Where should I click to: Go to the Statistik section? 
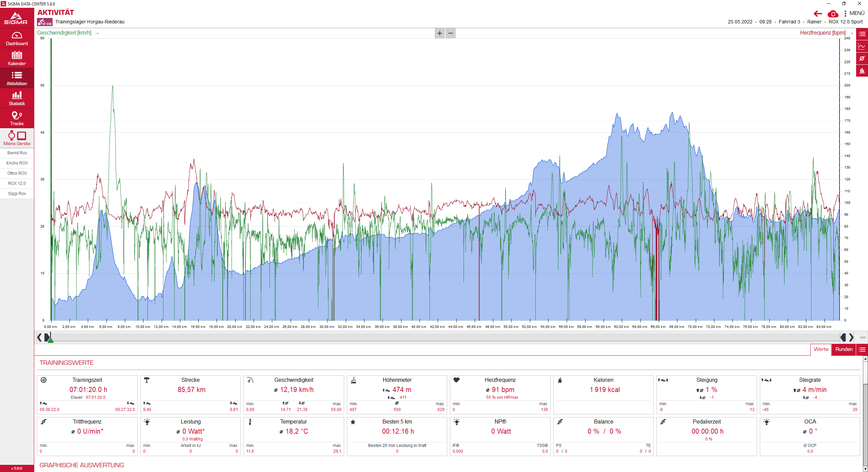(x=17, y=98)
